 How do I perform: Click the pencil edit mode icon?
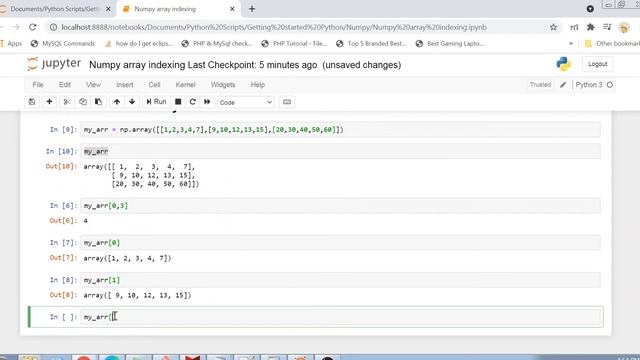coord(563,84)
